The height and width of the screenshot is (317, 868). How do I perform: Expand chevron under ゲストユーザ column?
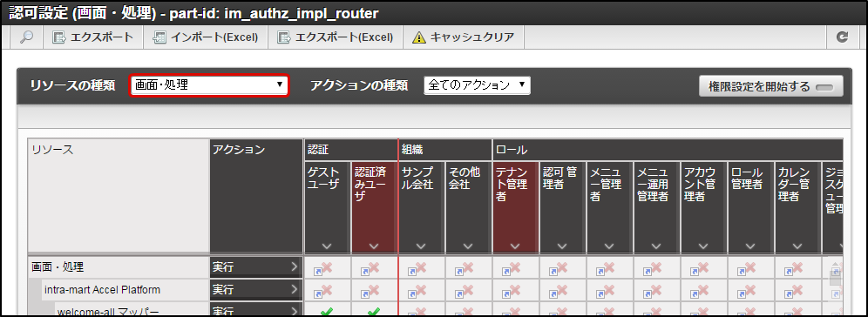(327, 246)
